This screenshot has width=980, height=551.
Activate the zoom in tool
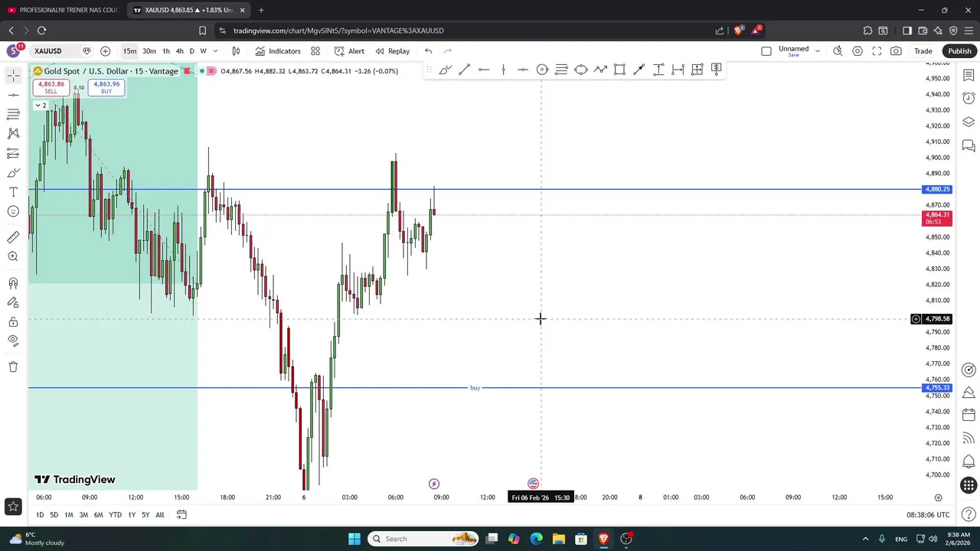(x=13, y=257)
